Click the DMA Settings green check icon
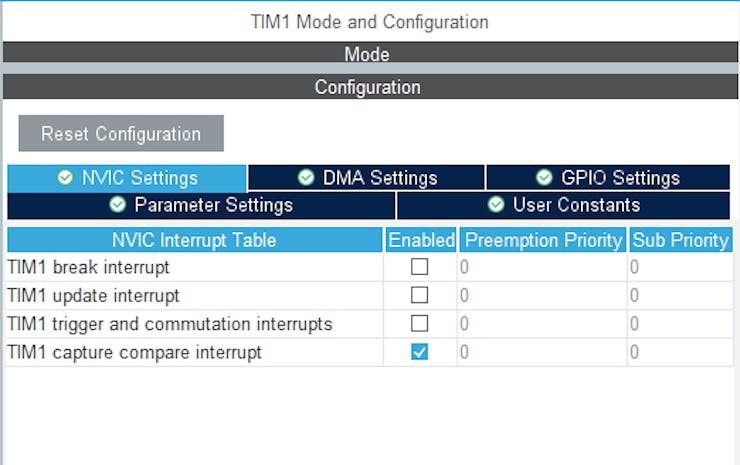Screen dimensions: 740x465 pyautogui.click(x=306, y=178)
